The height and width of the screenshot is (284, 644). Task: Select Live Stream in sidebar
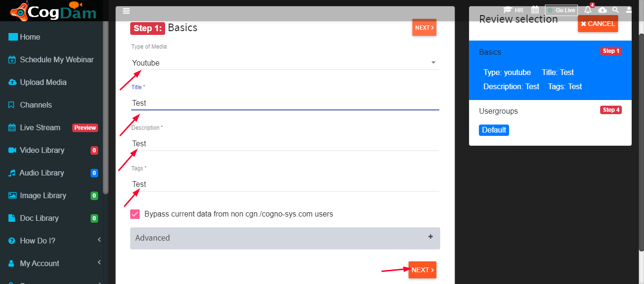tap(55, 127)
